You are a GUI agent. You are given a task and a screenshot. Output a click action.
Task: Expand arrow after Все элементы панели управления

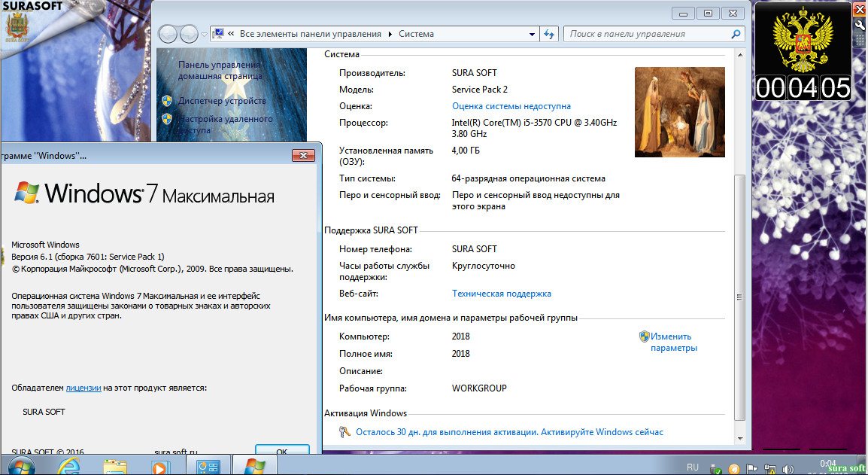click(390, 34)
